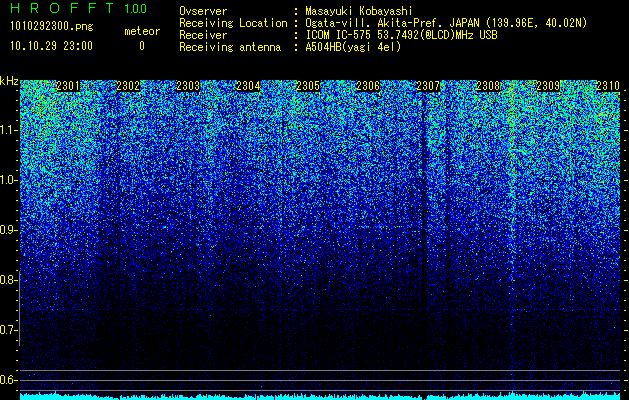The width and height of the screenshot is (629, 400).
Task: Select the filename 1010292300.png
Action: pyautogui.click(x=52, y=27)
